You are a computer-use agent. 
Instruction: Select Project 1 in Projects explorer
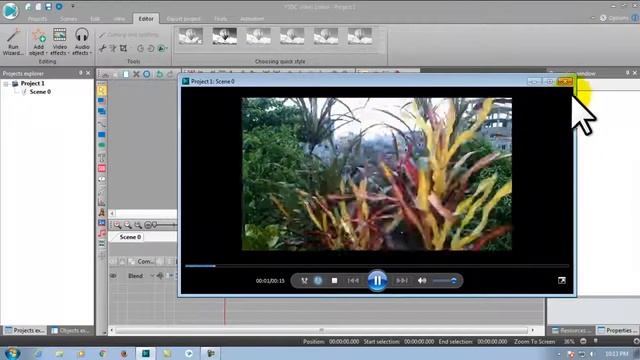32,83
